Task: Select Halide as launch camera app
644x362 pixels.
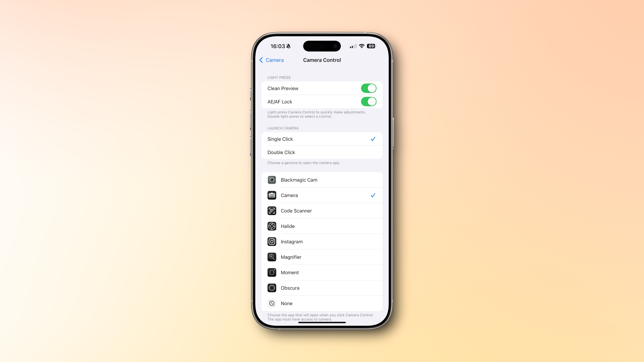Action: click(x=322, y=226)
